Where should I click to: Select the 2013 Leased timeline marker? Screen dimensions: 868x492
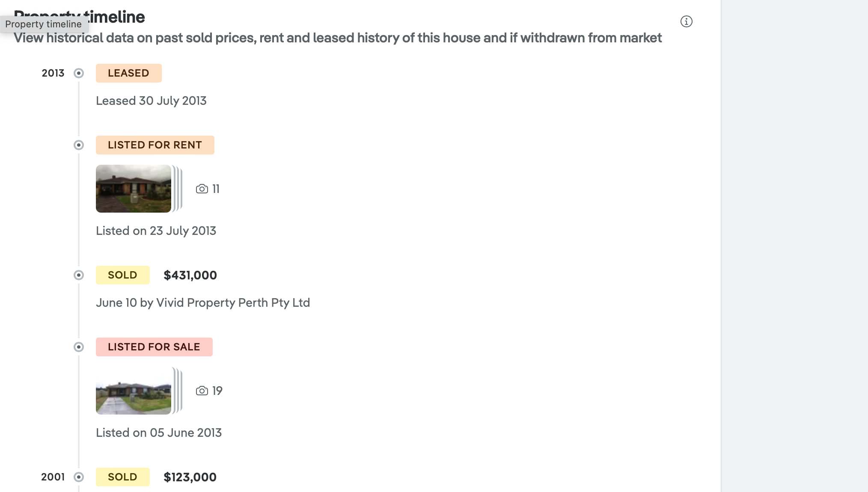click(79, 73)
